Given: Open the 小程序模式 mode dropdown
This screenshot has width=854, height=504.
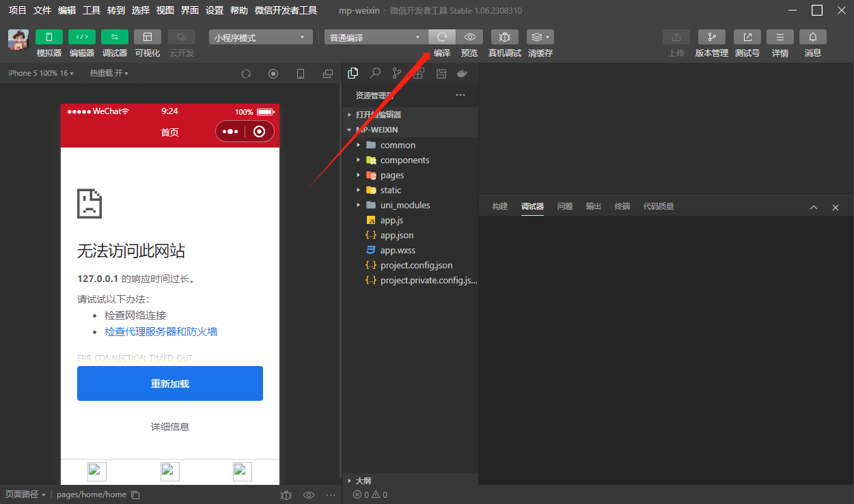Looking at the screenshot, I should (260, 38).
